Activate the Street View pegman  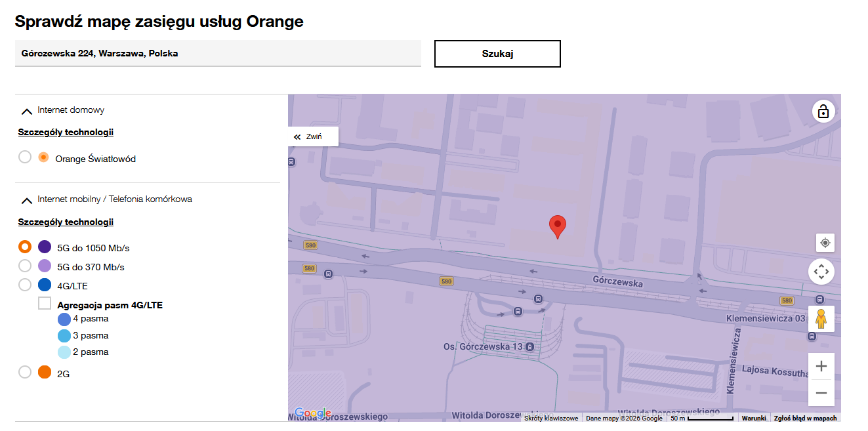(821, 319)
